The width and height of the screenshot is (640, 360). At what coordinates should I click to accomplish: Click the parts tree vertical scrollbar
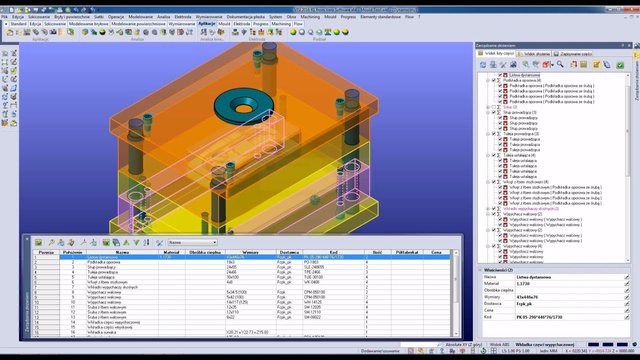(x=628, y=167)
